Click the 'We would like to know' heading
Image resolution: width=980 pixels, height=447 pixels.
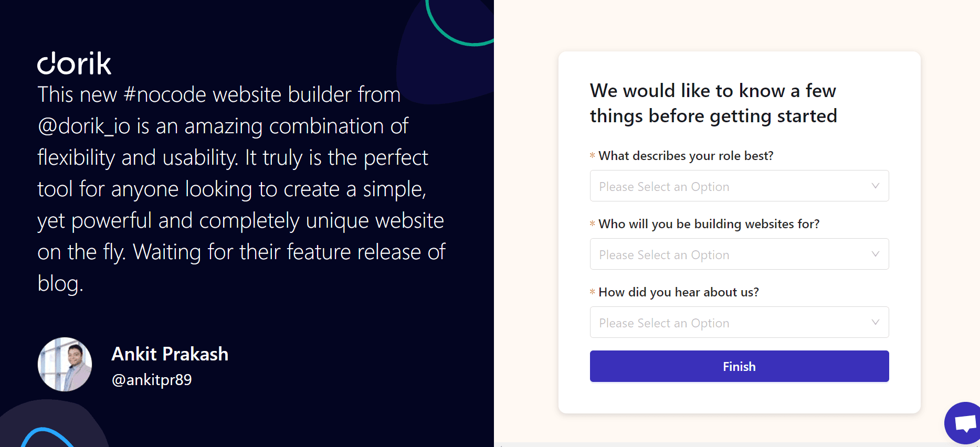[713, 103]
